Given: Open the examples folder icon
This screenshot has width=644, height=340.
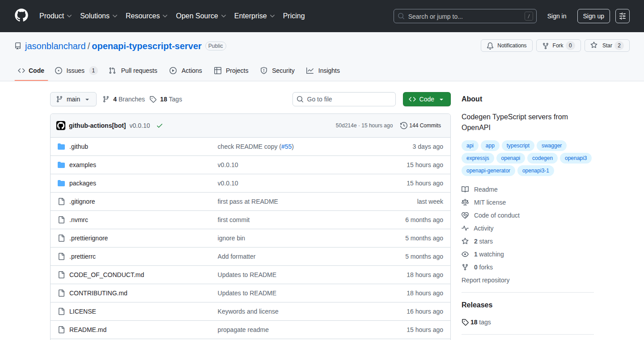Looking at the screenshot, I should point(61,165).
